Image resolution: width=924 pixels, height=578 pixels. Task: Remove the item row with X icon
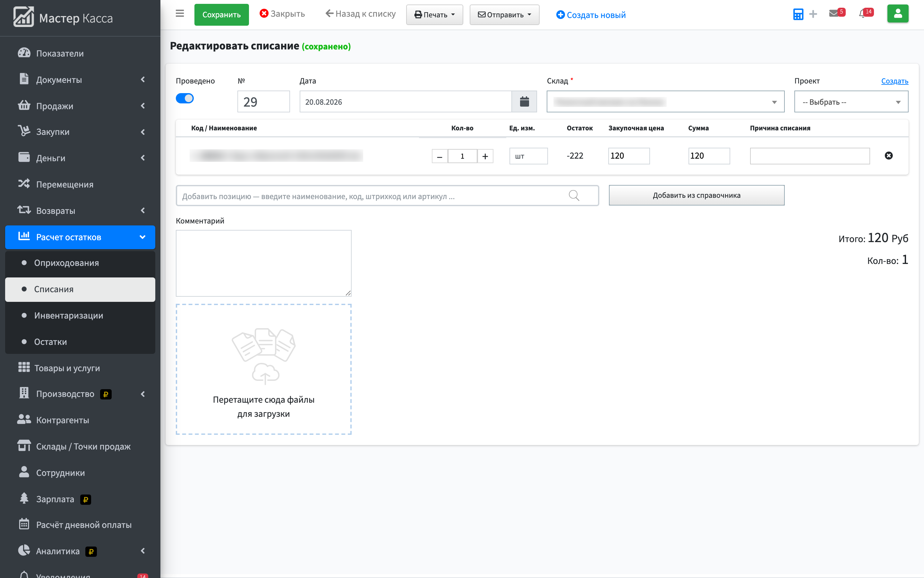pos(888,156)
